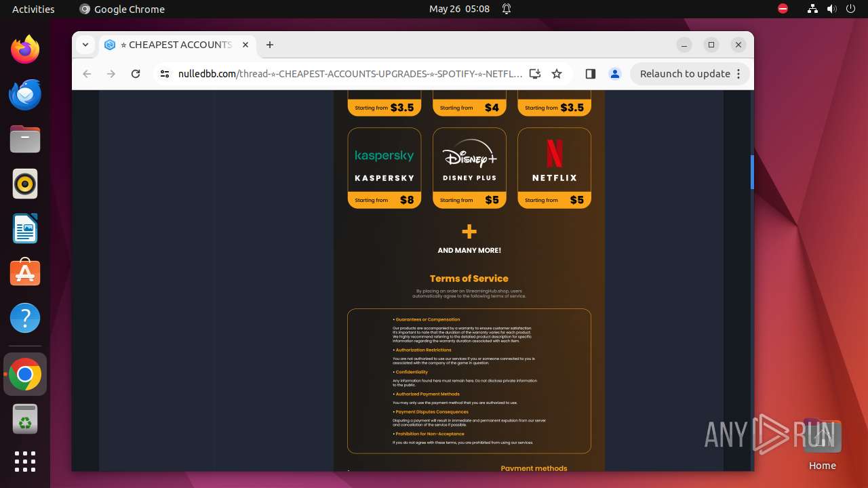This screenshot has height=488, width=868.
Task: Click the Confidentiality heading
Action: [x=410, y=372]
